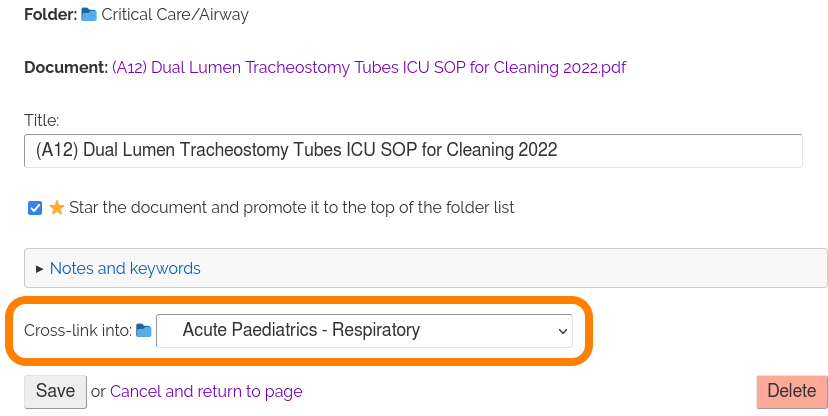Click the Critical Care/Airway folder path text
The image size is (828, 416).
pos(175,15)
